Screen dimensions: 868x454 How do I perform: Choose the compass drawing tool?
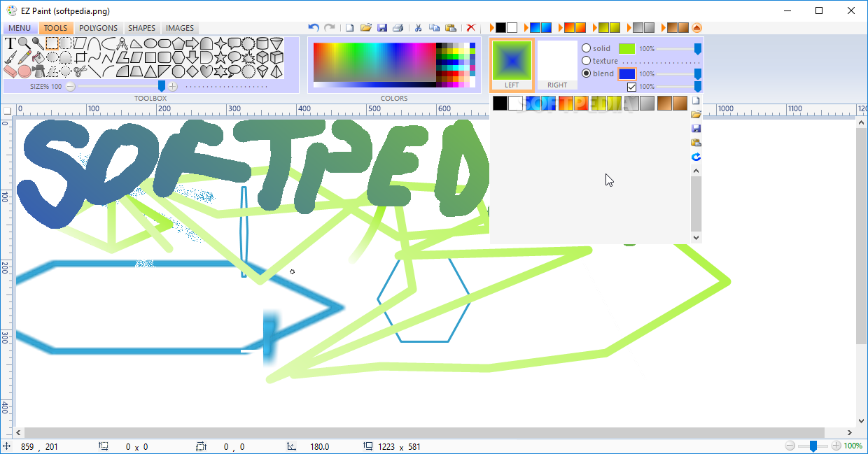(122, 43)
